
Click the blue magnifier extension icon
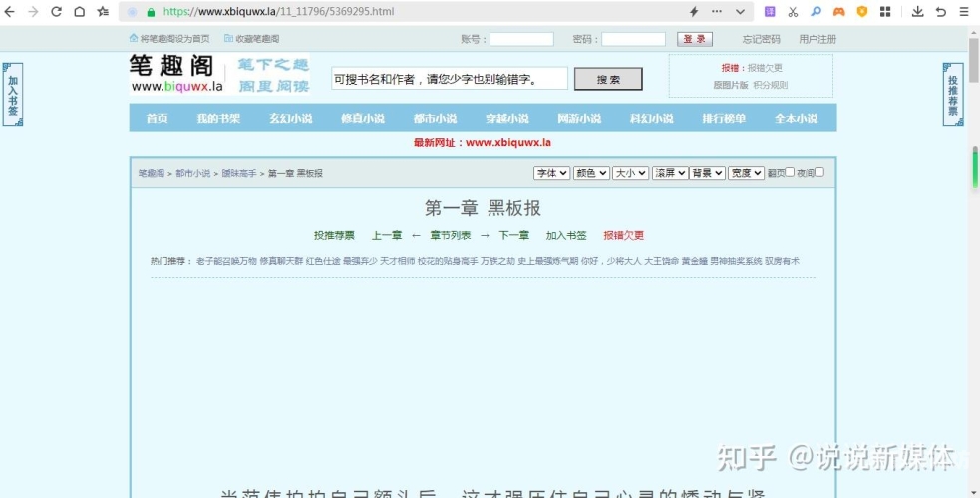click(x=816, y=11)
